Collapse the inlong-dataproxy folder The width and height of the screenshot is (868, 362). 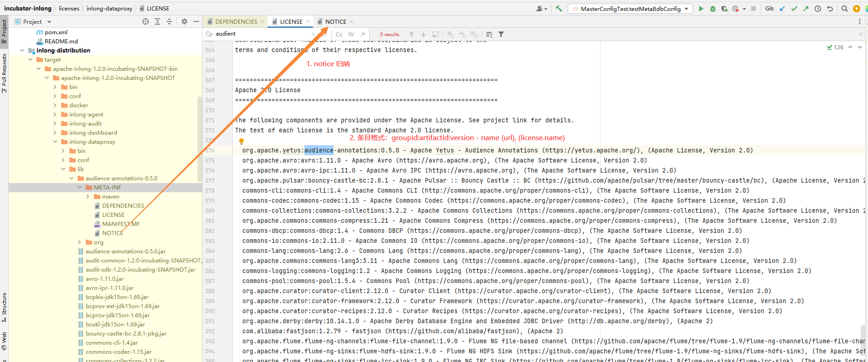pyautogui.click(x=55, y=142)
